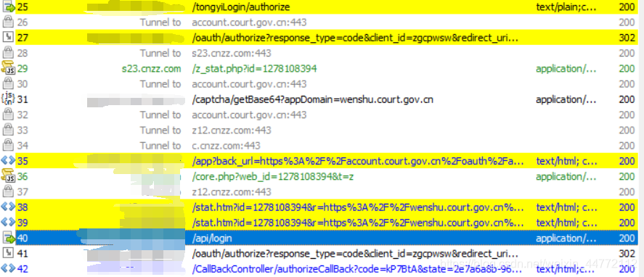Select account.court.gov.cn:443 URL in session 26

tap(249, 22)
